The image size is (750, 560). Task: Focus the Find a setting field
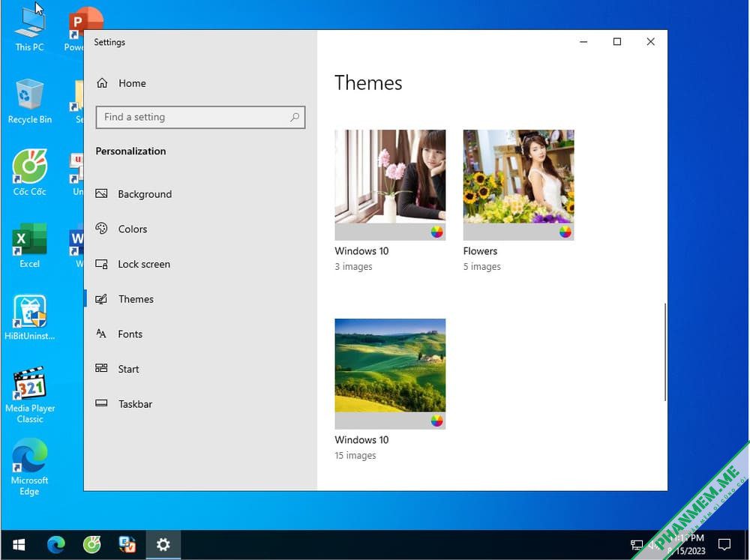point(200,117)
